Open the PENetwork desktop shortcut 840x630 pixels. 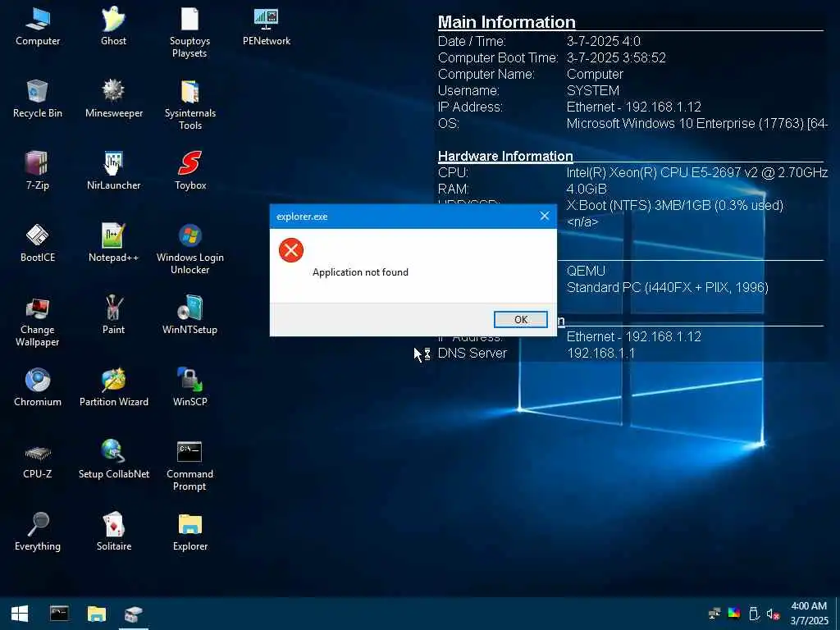pyautogui.click(x=267, y=27)
